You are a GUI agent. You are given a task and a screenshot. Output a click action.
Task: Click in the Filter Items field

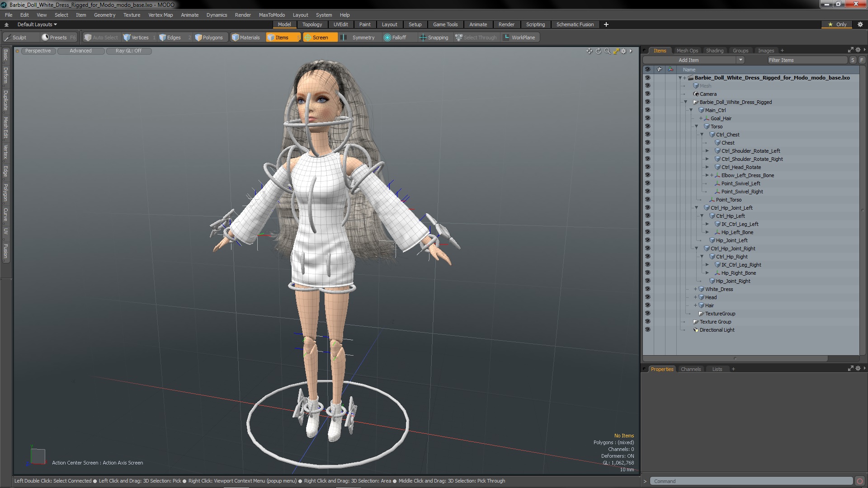point(807,60)
